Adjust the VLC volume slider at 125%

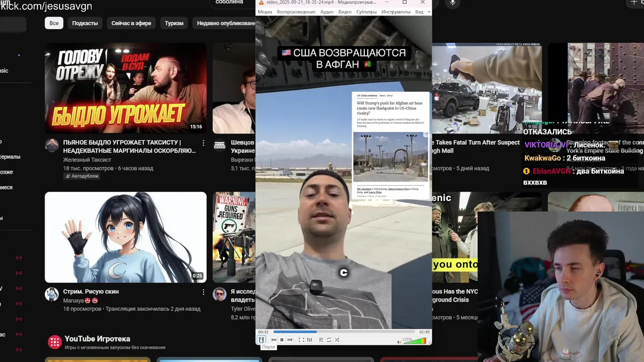pyautogui.click(x=416, y=340)
